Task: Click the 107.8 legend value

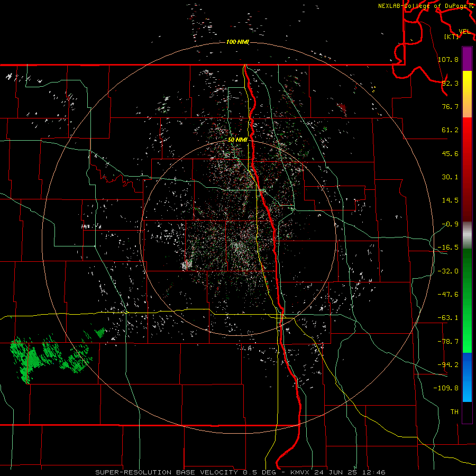Action: pos(448,59)
